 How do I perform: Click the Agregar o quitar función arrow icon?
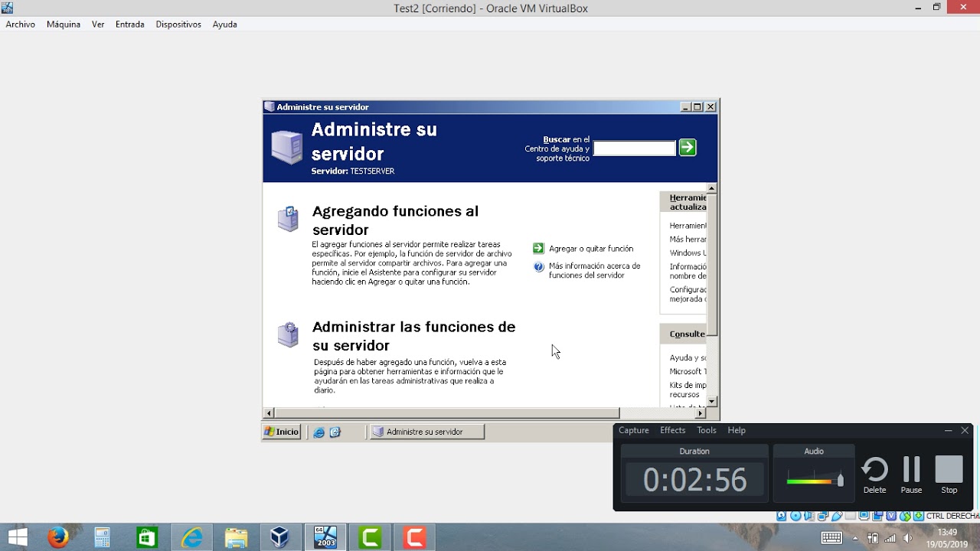(x=538, y=248)
